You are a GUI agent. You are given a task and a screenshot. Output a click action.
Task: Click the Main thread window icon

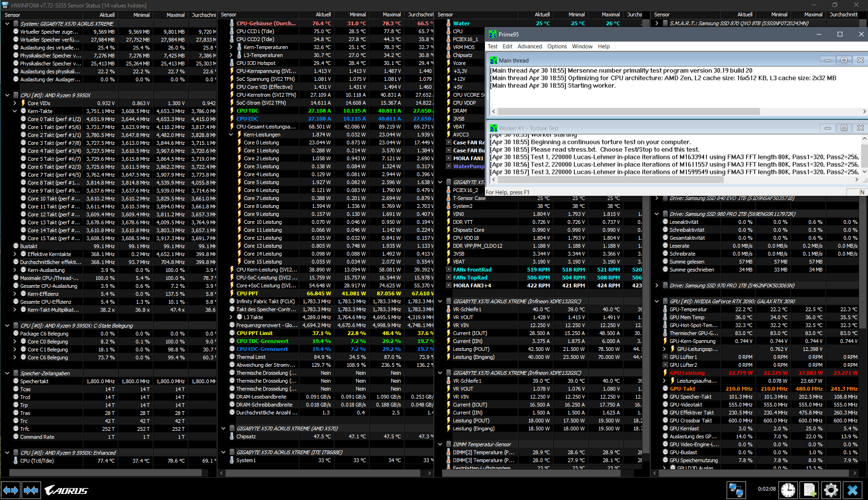pos(494,60)
